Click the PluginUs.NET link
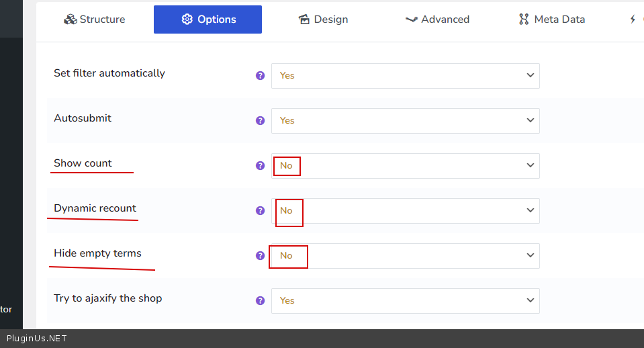The width and height of the screenshot is (644, 348). pos(36,339)
